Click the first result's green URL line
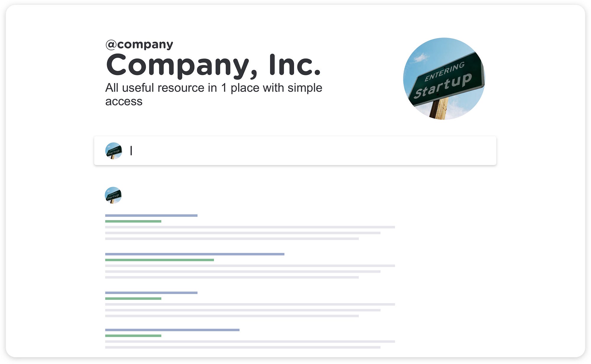This screenshot has height=364, width=591. (133, 221)
